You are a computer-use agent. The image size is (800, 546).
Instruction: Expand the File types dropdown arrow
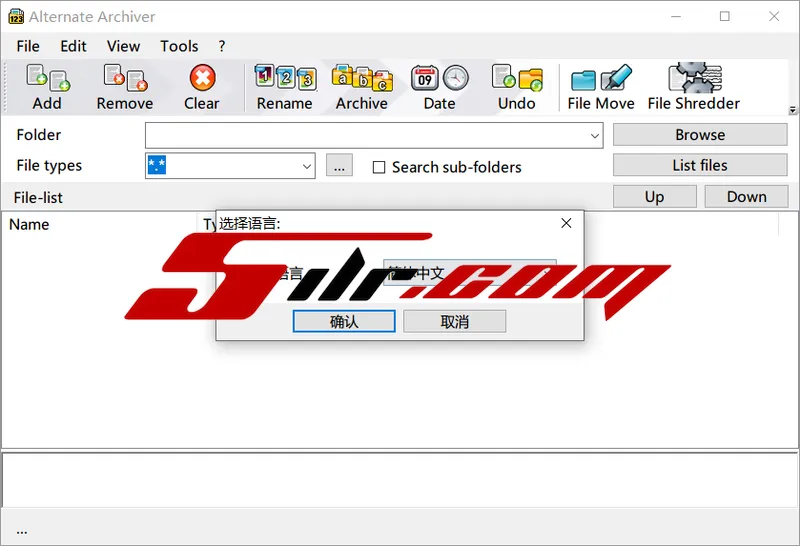coord(307,166)
